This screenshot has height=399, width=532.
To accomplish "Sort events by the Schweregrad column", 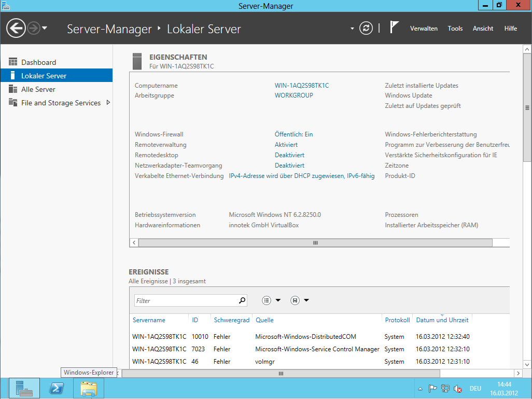I will tap(231, 320).
